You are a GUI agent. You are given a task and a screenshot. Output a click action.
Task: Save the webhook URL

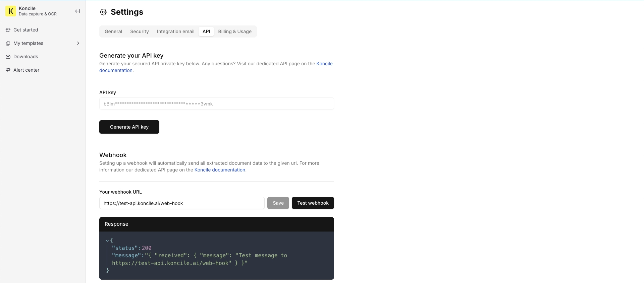(278, 203)
